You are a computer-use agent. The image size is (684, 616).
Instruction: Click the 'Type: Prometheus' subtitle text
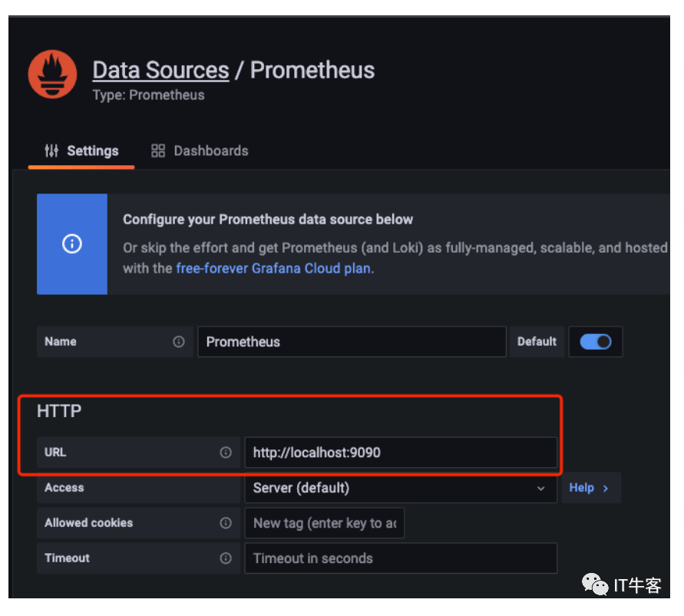[148, 95]
